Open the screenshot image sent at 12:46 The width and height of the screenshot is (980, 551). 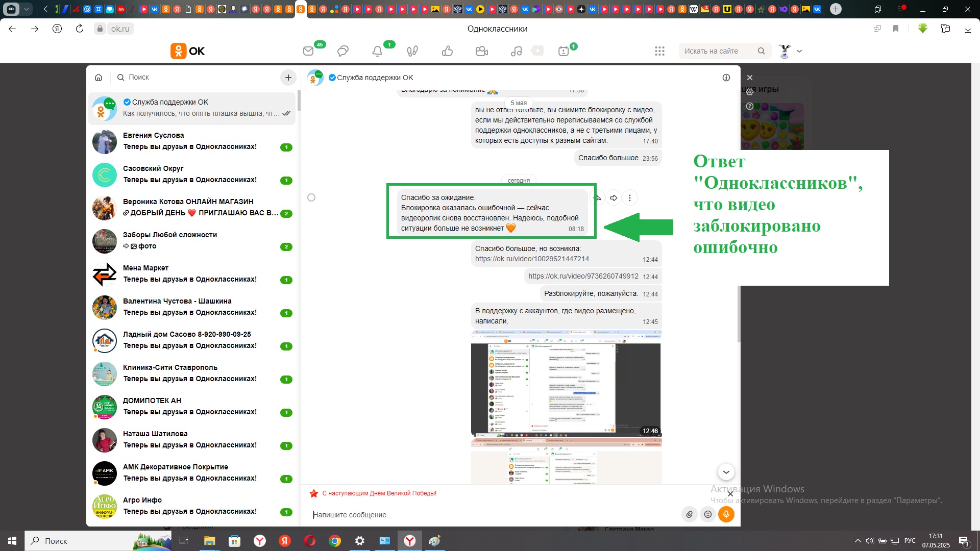566,384
